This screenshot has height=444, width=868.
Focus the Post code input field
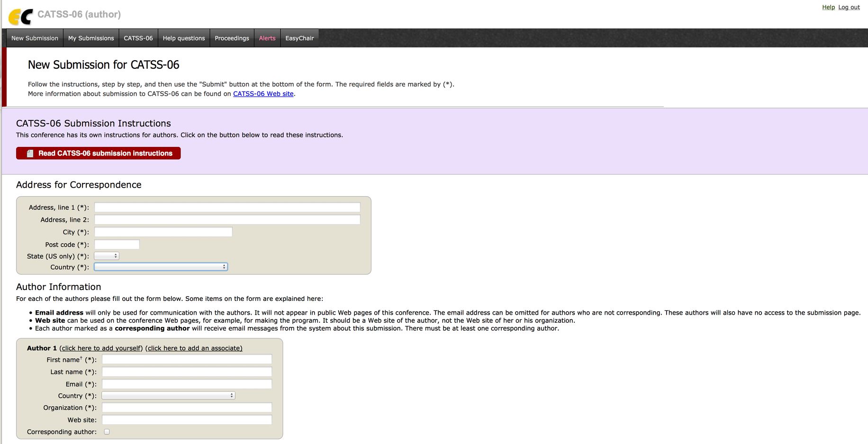pyautogui.click(x=117, y=245)
